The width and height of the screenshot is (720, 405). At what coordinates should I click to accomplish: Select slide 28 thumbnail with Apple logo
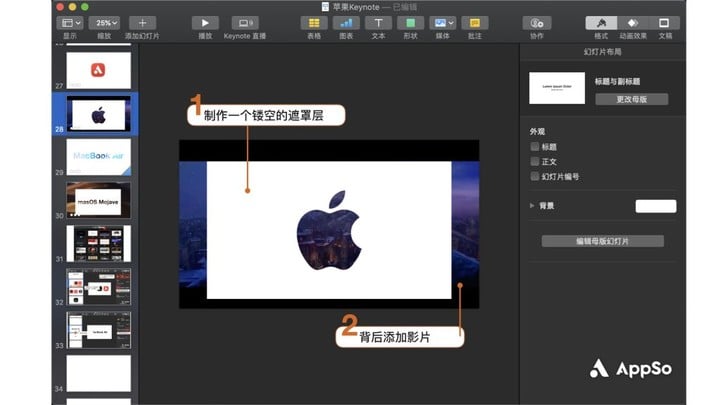99,114
